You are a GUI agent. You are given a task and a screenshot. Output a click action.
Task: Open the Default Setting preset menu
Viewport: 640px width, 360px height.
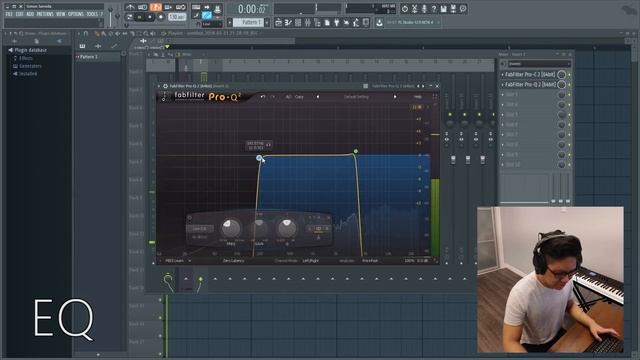coord(356,97)
